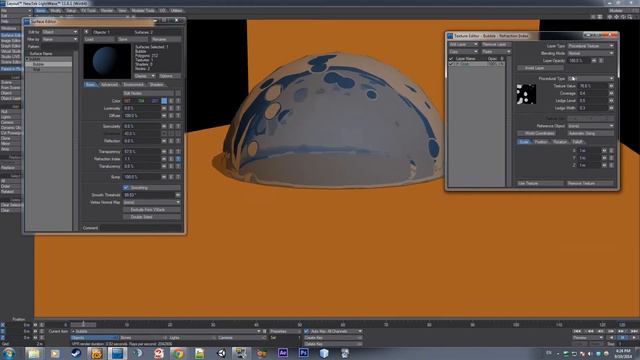This screenshot has width=640, height=360.
Task: Open the Filter by dropdown
Action: (x=60, y=39)
